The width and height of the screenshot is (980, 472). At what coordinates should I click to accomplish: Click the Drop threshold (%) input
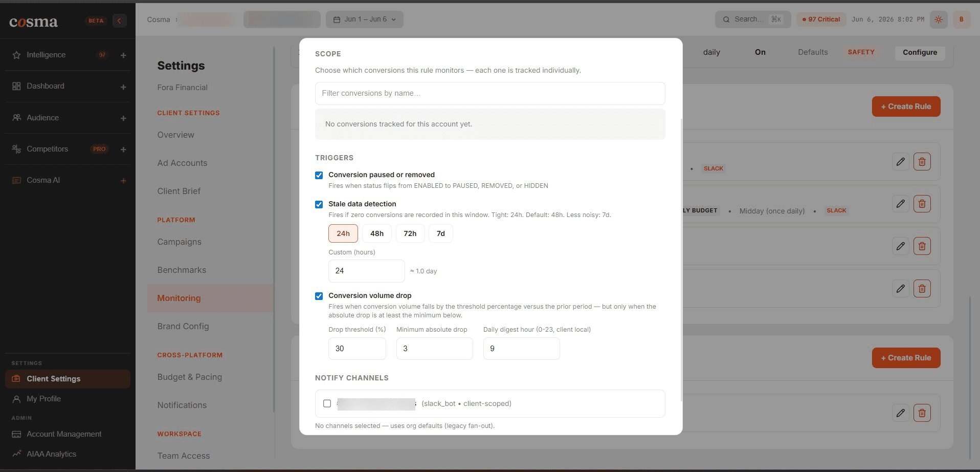357,349
